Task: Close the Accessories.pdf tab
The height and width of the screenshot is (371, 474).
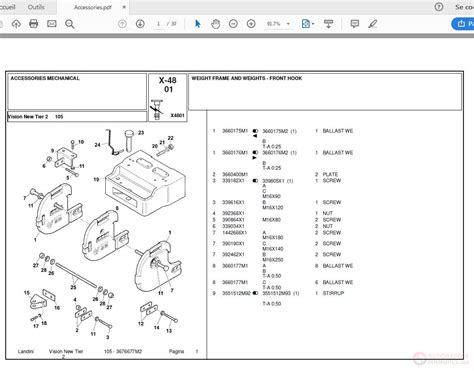Action: (124, 7)
